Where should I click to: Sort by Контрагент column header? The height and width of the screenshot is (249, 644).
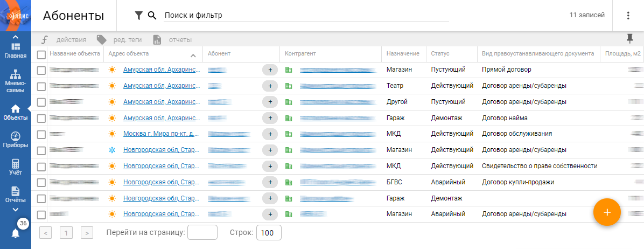coord(300,54)
